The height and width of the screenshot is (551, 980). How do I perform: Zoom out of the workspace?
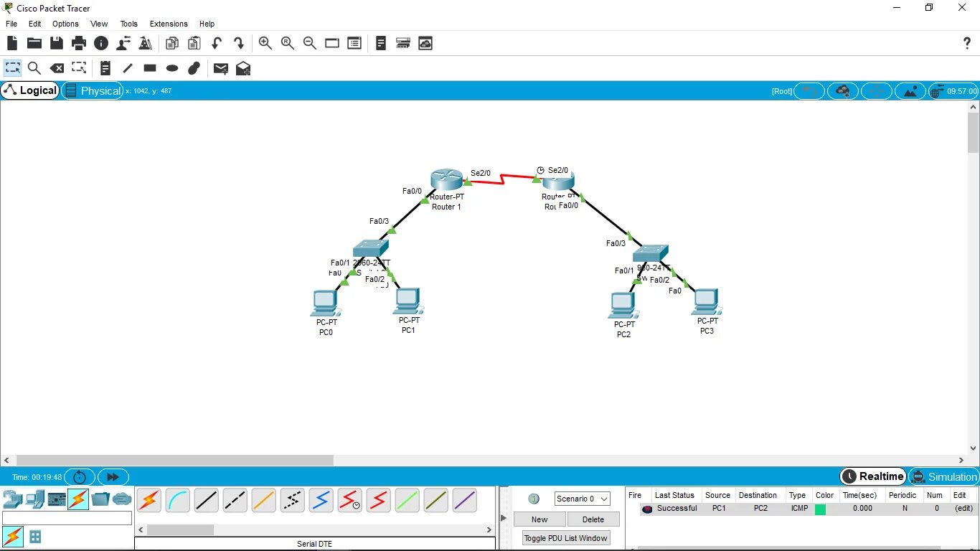click(310, 43)
